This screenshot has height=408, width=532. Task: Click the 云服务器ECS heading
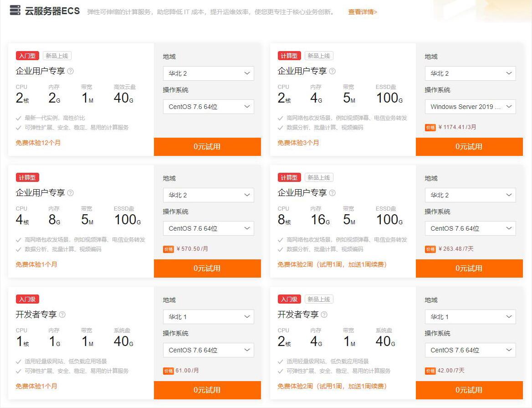click(x=52, y=11)
